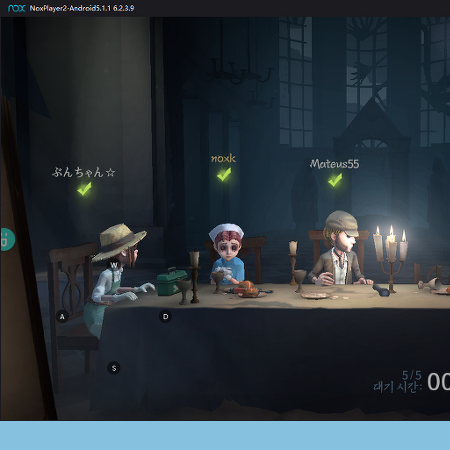450x450 pixels.
Task: Click the 5/5 player count
Action: (x=412, y=376)
